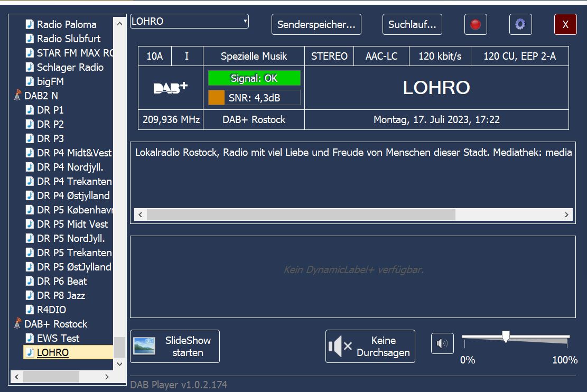
Task: Click the STEREO cell
Action: 329,56
